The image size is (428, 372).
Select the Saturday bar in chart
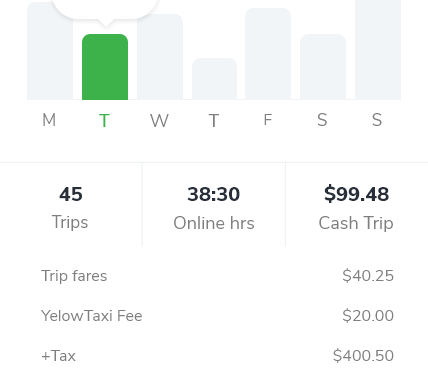(323, 67)
